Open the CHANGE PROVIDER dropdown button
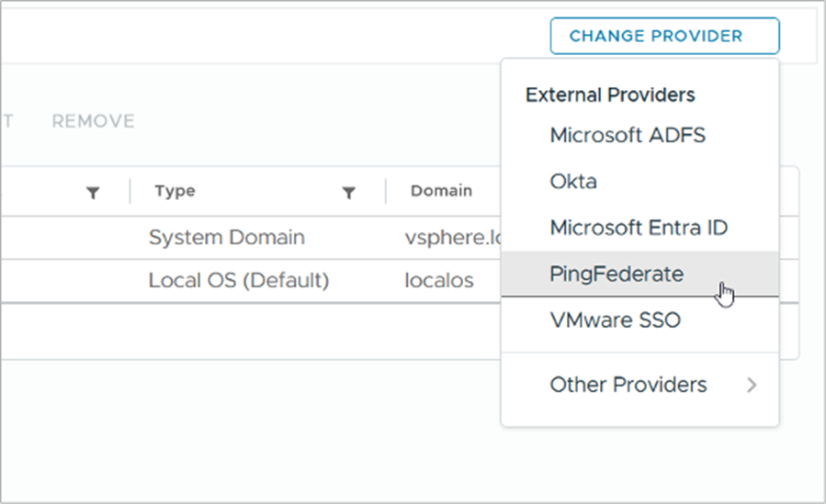 (664, 37)
